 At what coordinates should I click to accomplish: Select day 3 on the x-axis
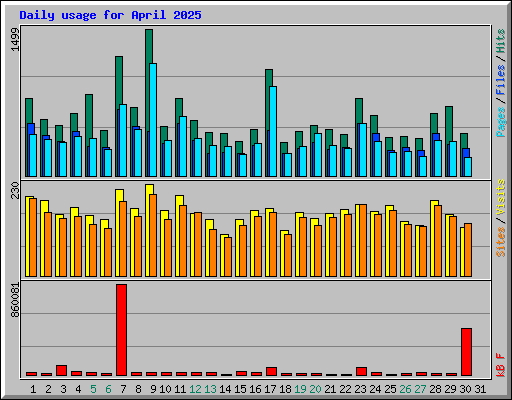pos(63,389)
